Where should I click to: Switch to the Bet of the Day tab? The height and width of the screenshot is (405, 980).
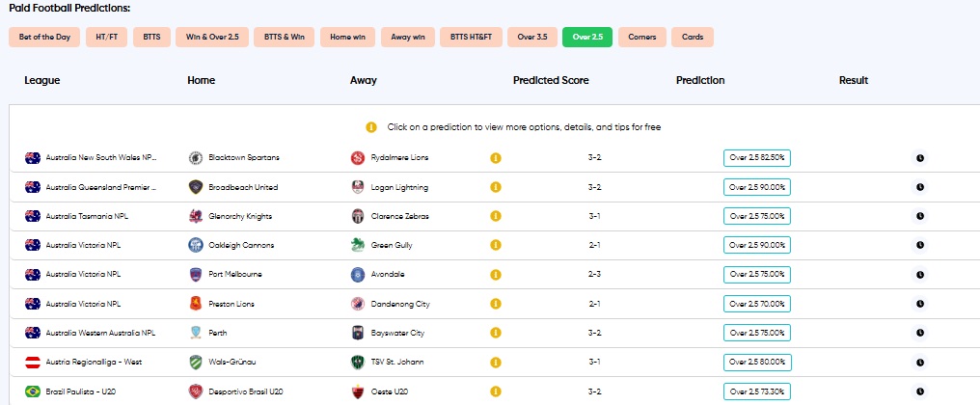44,37
